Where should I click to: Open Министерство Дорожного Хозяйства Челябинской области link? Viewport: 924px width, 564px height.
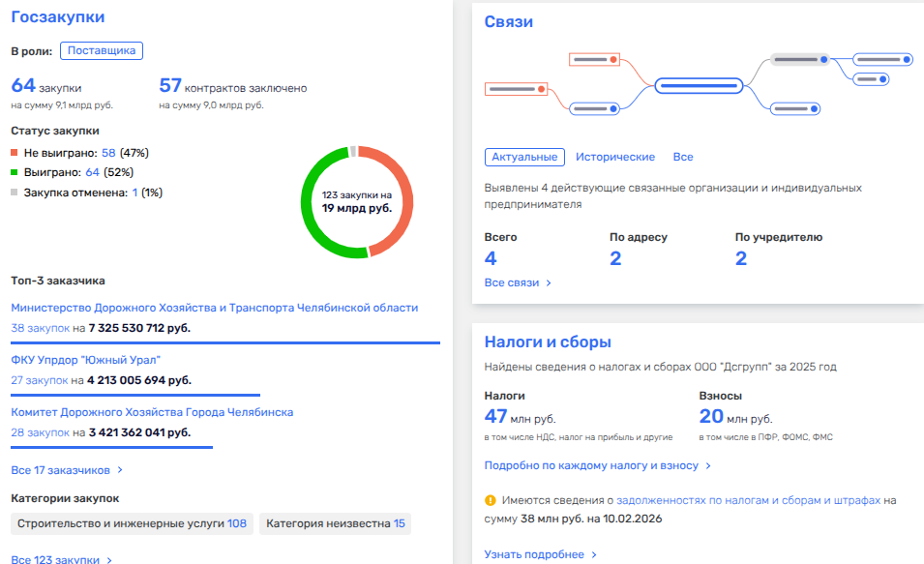coord(214,308)
